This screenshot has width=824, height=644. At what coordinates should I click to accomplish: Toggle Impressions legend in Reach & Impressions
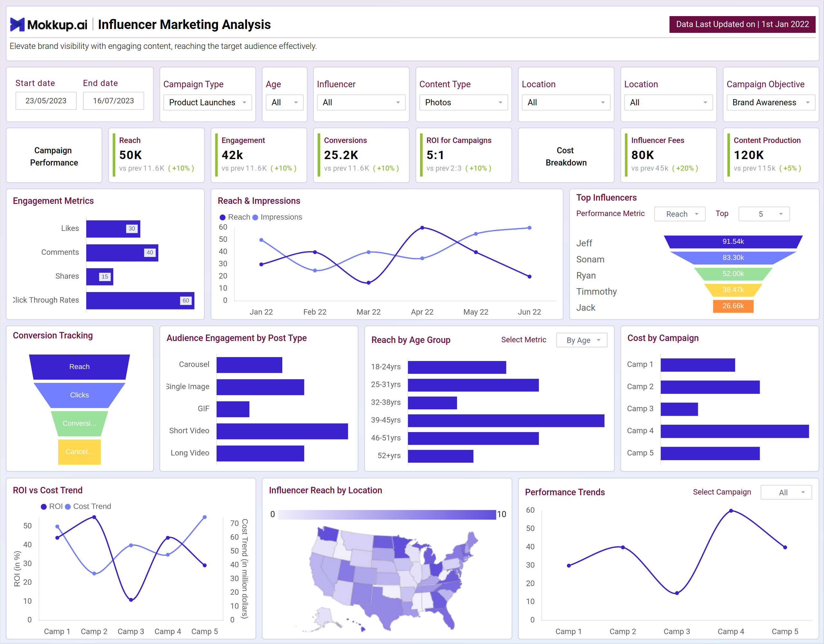277,217
